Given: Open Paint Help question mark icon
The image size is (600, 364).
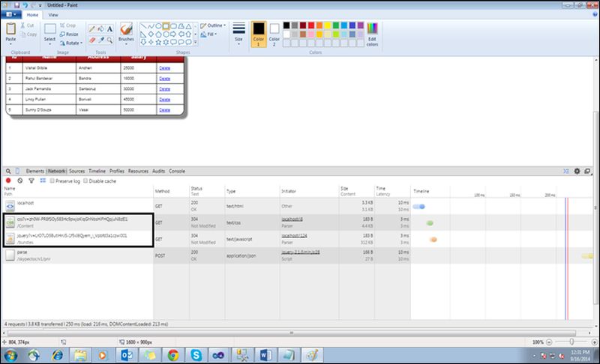Looking at the screenshot, I should [595, 14].
